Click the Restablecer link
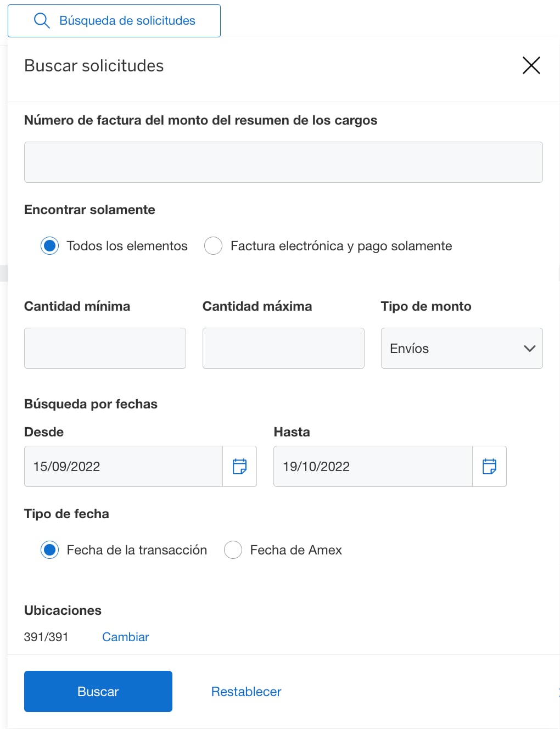560x729 pixels. [x=246, y=691]
